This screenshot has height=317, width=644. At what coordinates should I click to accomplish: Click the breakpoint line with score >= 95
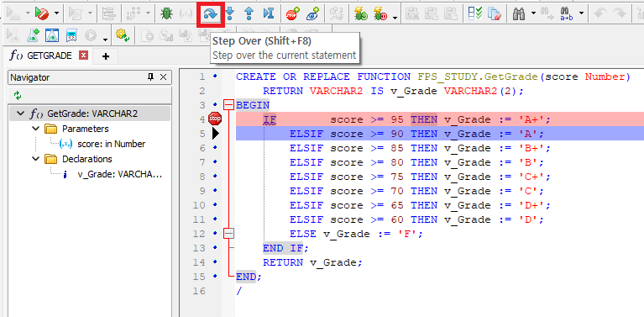439,119
